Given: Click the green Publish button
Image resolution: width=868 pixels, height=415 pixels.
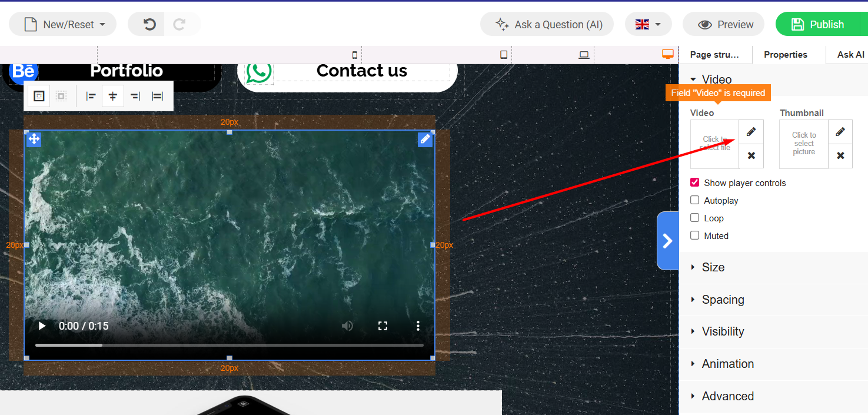Looking at the screenshot, I should (817, 24).
